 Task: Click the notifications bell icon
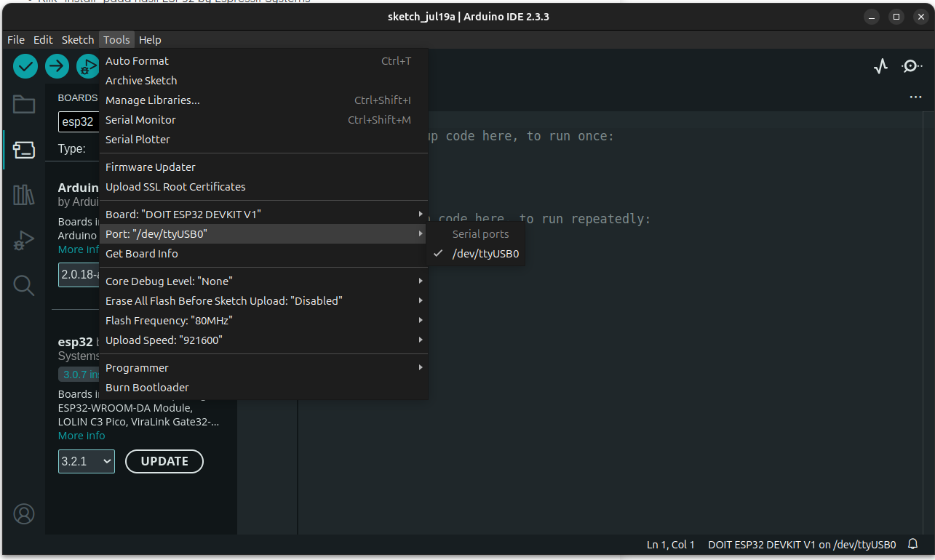(x=912, y=544)
